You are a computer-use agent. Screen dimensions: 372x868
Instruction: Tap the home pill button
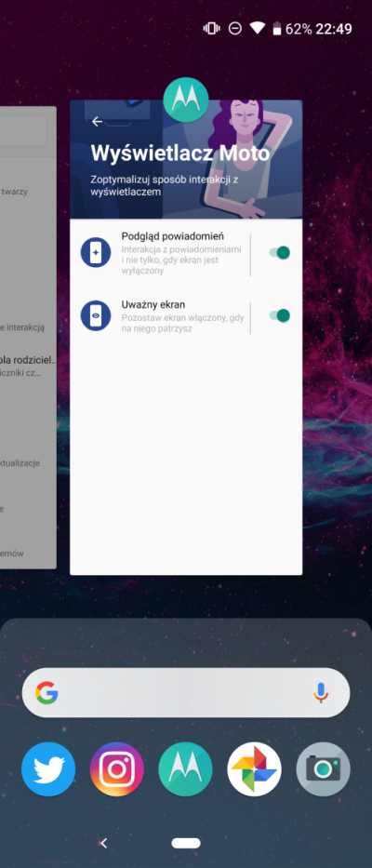click(x=186, y=843)
